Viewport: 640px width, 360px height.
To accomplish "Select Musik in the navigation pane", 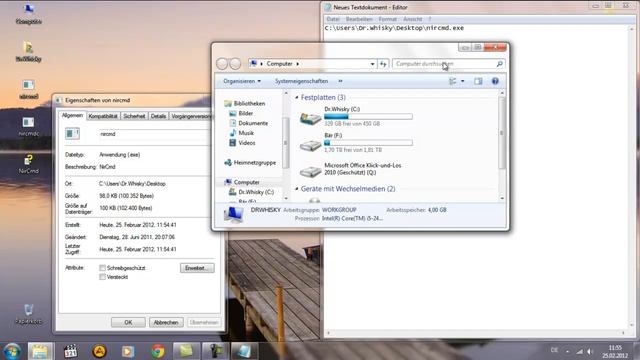I will click(x=246, y=133).
